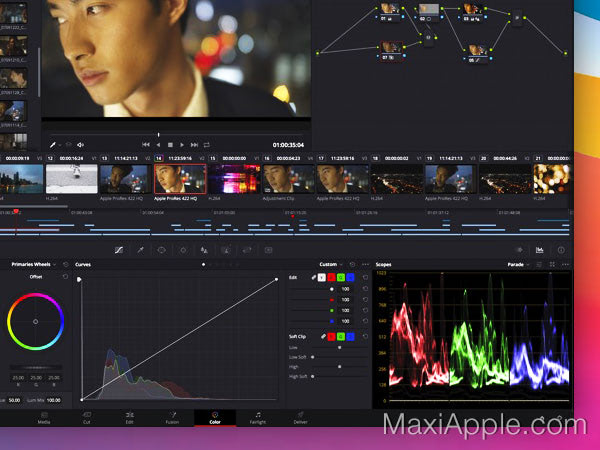
Task: Switch to the Deliver page
Action: pos(300,418)
